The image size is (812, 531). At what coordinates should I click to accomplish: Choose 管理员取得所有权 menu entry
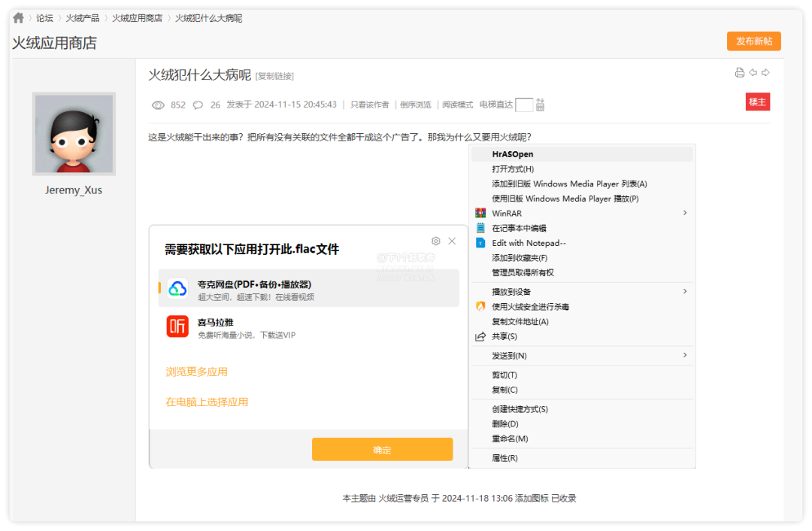[582, 272]
